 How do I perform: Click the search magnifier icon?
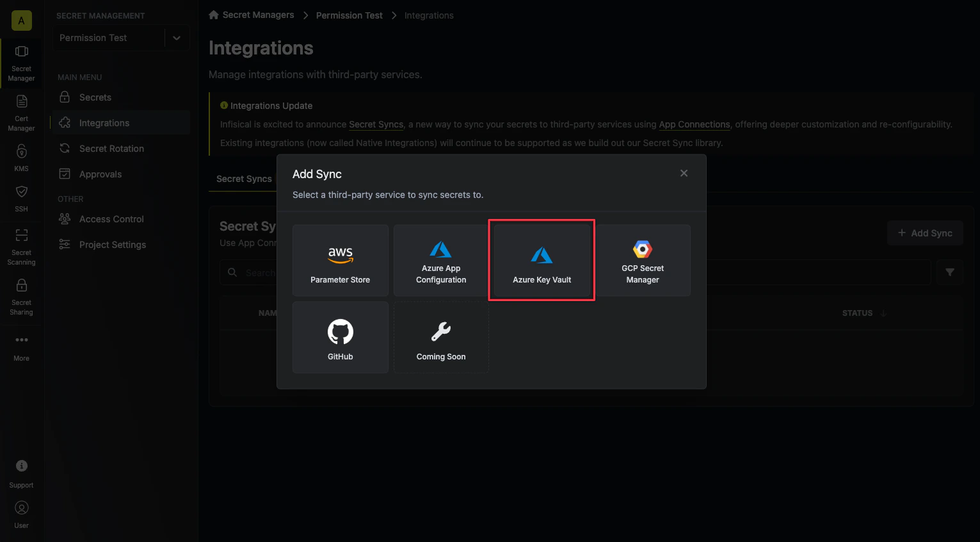click(232, 272)
